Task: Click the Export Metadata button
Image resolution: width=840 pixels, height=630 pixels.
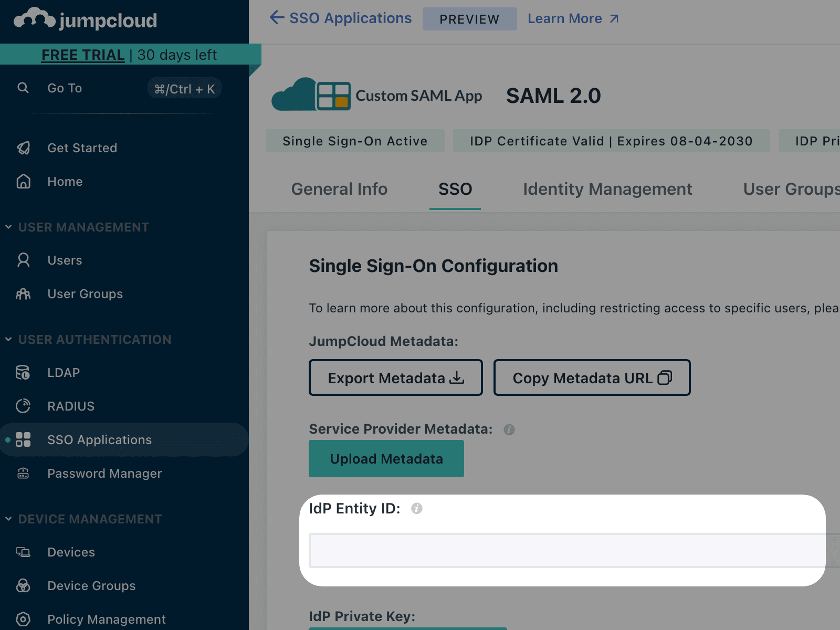Action: pyautogui.click(x=396, y=377)
